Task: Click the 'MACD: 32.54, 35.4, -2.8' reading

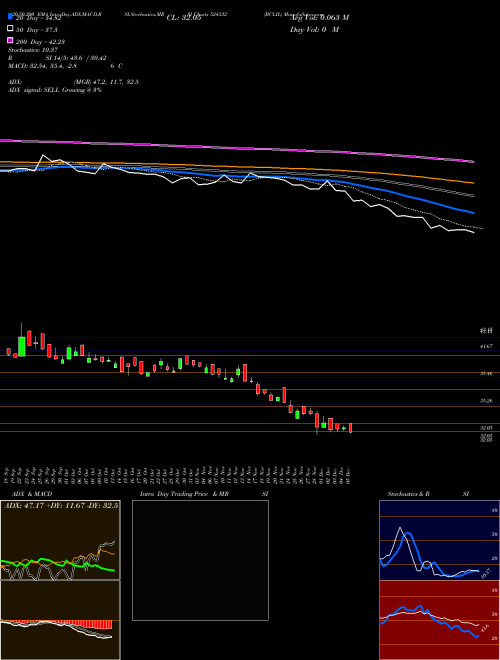Action: tap(42, 66)
